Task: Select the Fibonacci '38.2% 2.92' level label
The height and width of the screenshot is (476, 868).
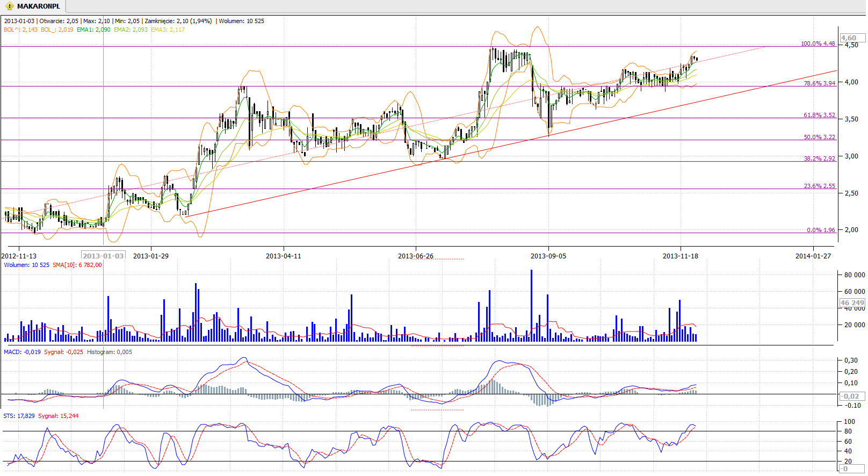Action: click(x=820, y=159)
